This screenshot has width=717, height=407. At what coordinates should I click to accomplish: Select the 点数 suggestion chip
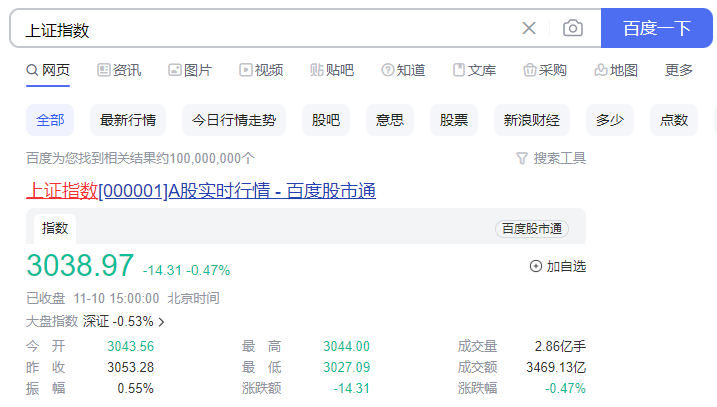(x=674, y=120)
